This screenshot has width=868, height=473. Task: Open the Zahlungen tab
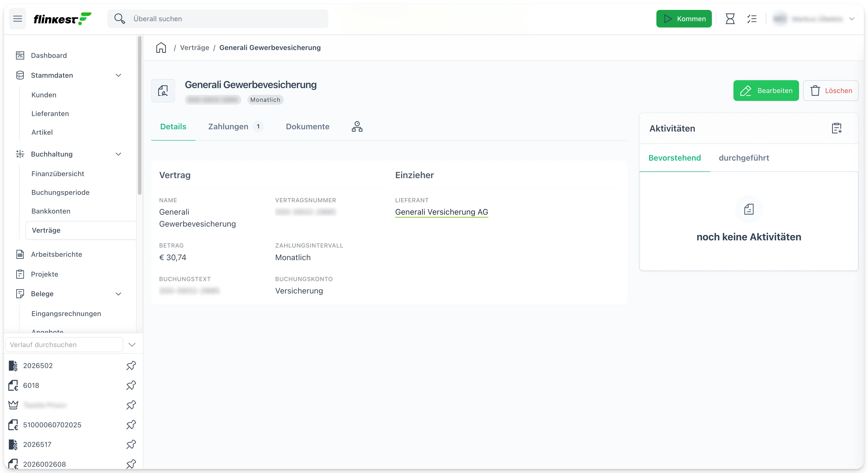pos(235,126)
